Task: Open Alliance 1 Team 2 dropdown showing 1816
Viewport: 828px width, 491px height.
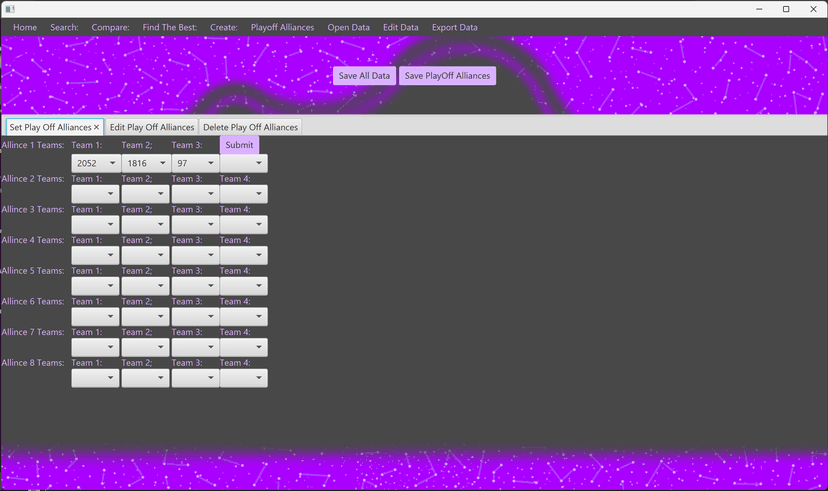Action: 145,163
